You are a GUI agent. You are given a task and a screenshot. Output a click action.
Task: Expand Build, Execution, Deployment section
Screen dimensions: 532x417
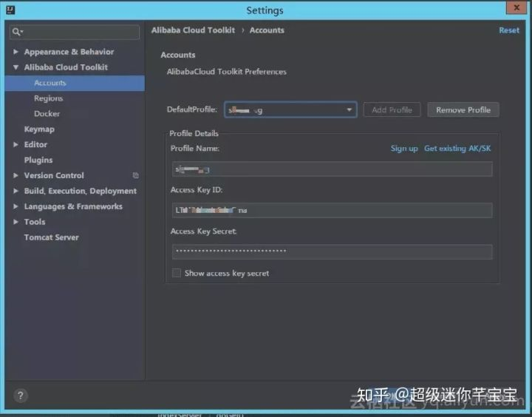point(16,191)
